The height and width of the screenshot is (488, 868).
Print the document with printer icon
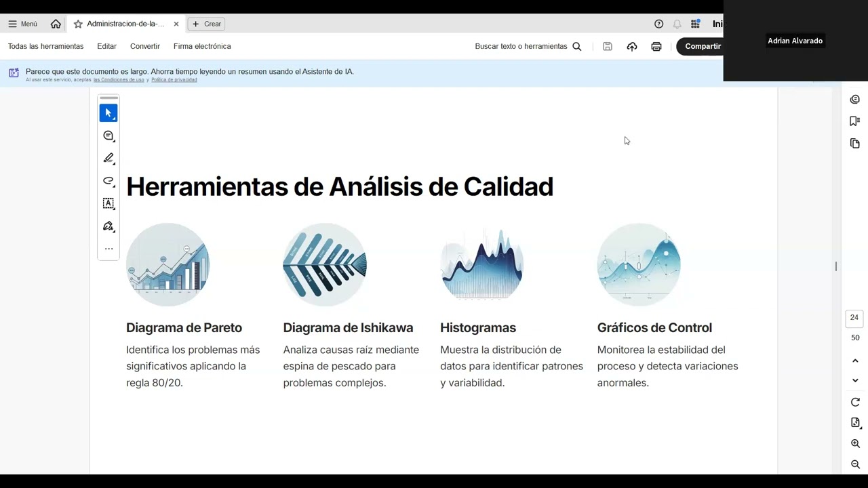[x=656, y=47]
